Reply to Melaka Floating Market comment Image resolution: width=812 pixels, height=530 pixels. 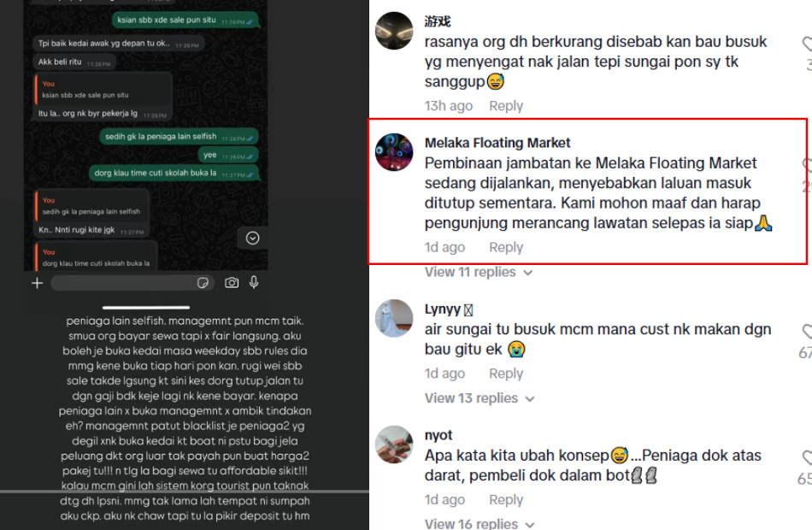click(x=506, y=248)
